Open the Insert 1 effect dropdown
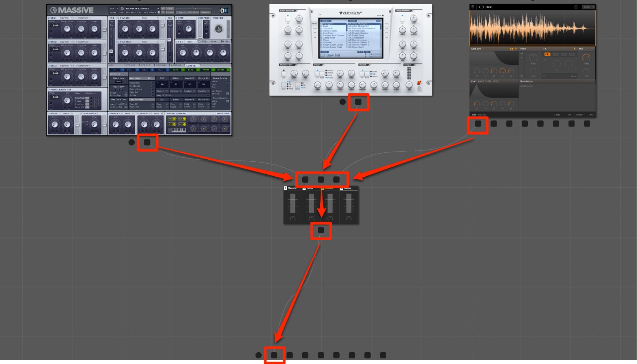 coord(129,113)
